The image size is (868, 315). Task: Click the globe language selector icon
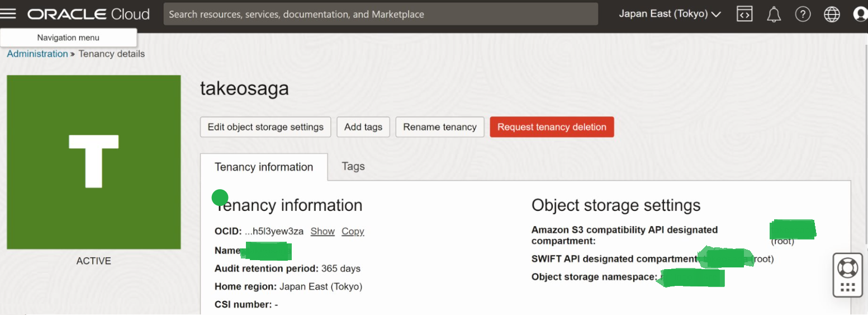(x=832, y=14)
